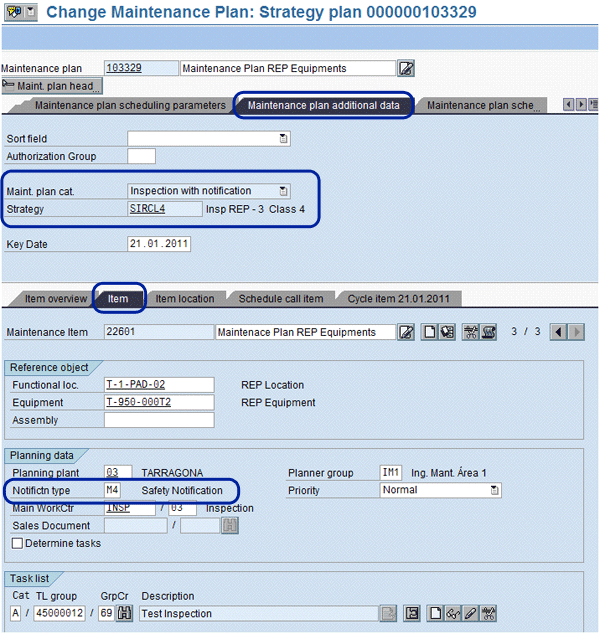
Task: Click the SIRCL4 strategy link
Action: click(147, 209)
